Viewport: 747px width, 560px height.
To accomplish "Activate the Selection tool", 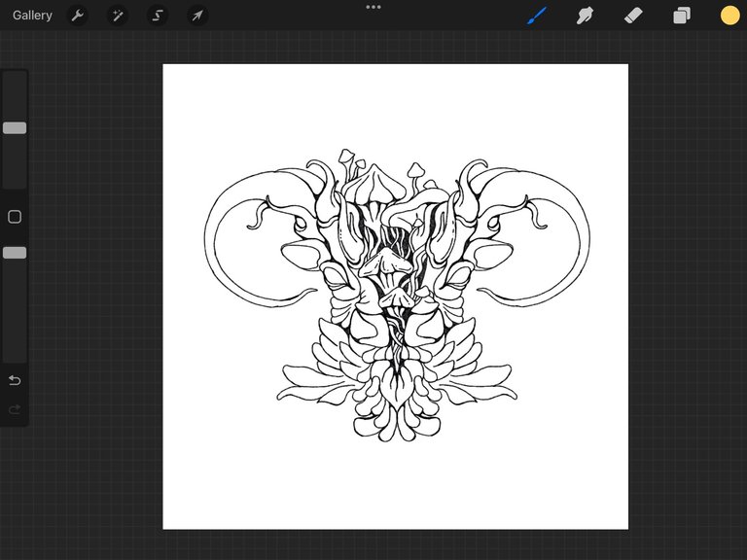I will point(158,16).
